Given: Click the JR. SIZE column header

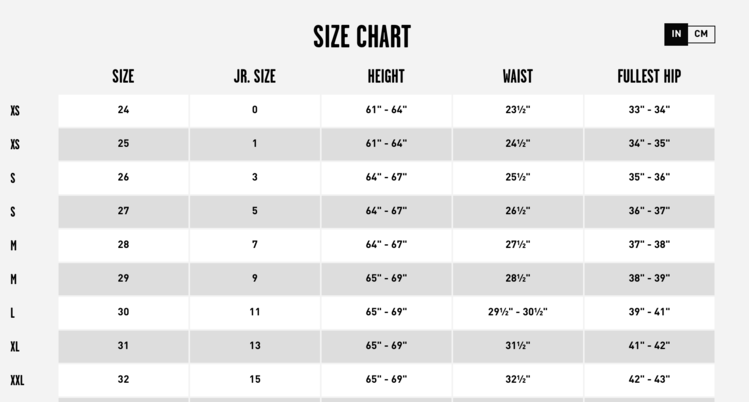Looking at the screenshot, I should (x=254, y=76).
